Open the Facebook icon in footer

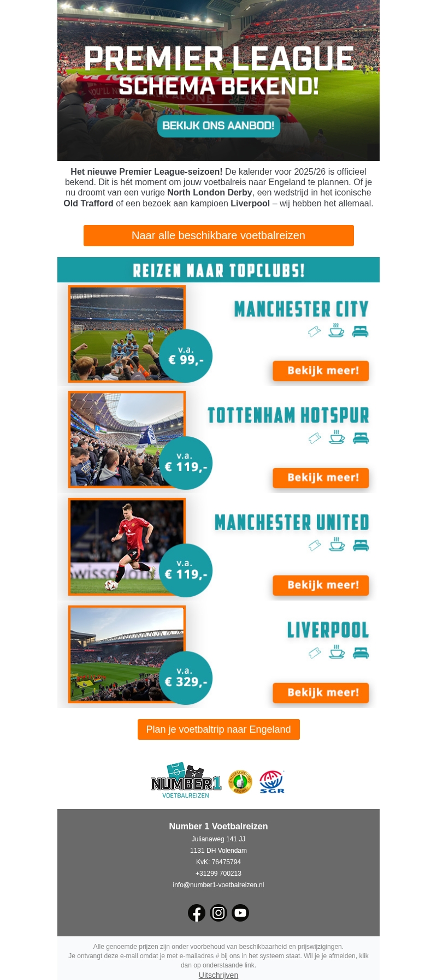[197, 913]
